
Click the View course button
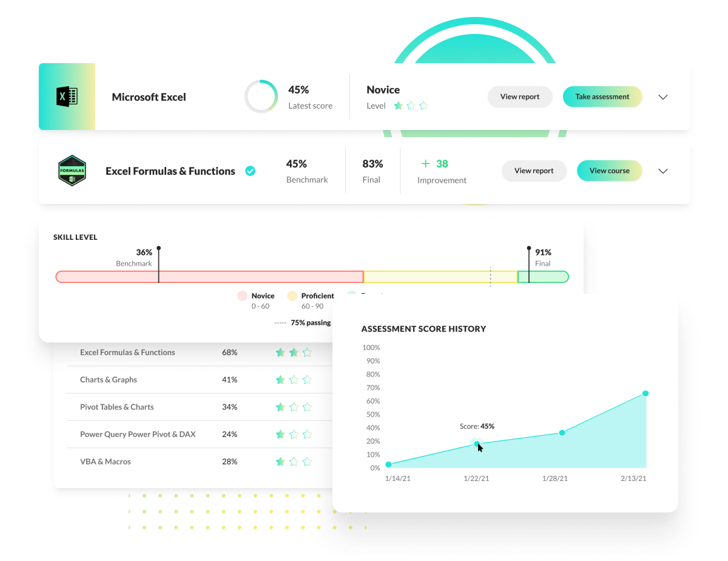pos(610,171)
